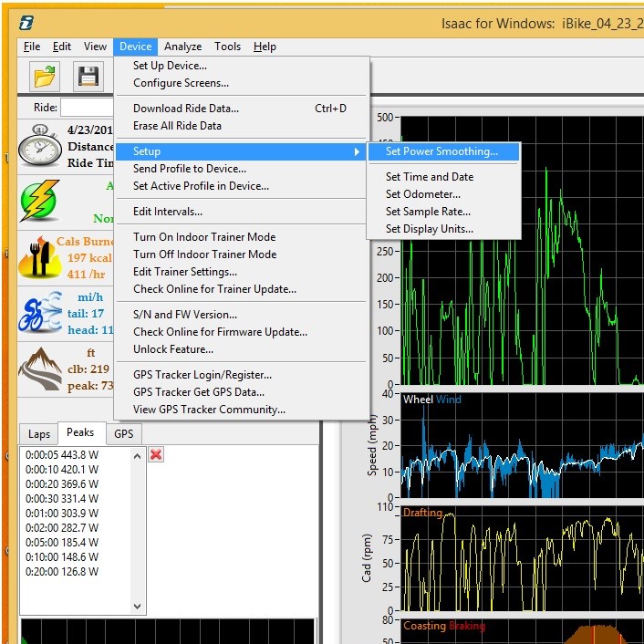
Task: Click the red X delete peak icon
Action: 156,454
